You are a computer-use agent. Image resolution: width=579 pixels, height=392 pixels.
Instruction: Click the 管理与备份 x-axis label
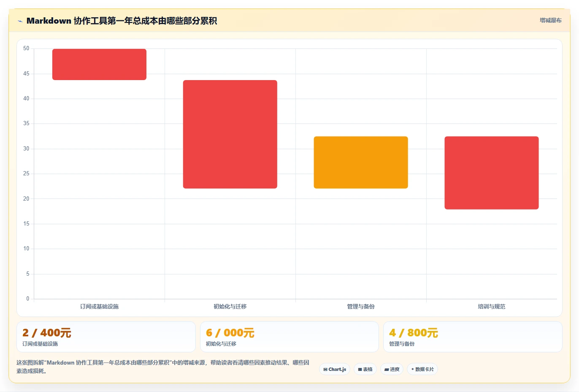coord(361,306)
